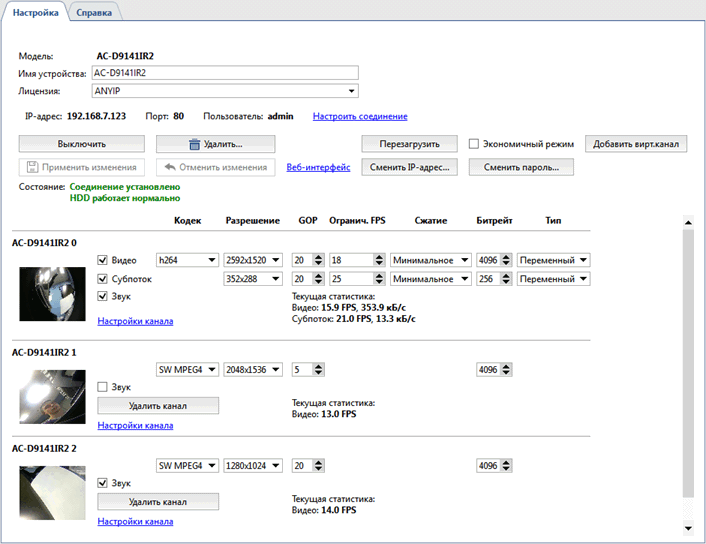Click the Добавить вирт.канал button
Image resolution: width=706 pixels, height=544 pixels.
coord(636,144)
